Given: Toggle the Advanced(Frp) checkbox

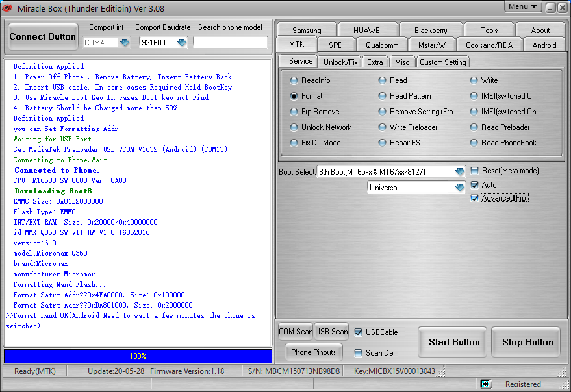Looking at the screenshot, I should tap(474, 198).
